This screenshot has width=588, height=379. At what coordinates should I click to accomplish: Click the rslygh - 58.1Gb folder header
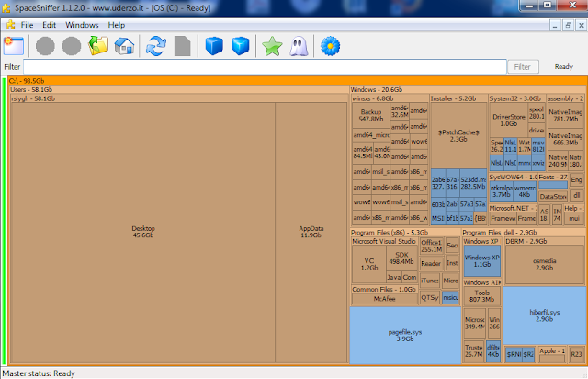coord(179,98)
